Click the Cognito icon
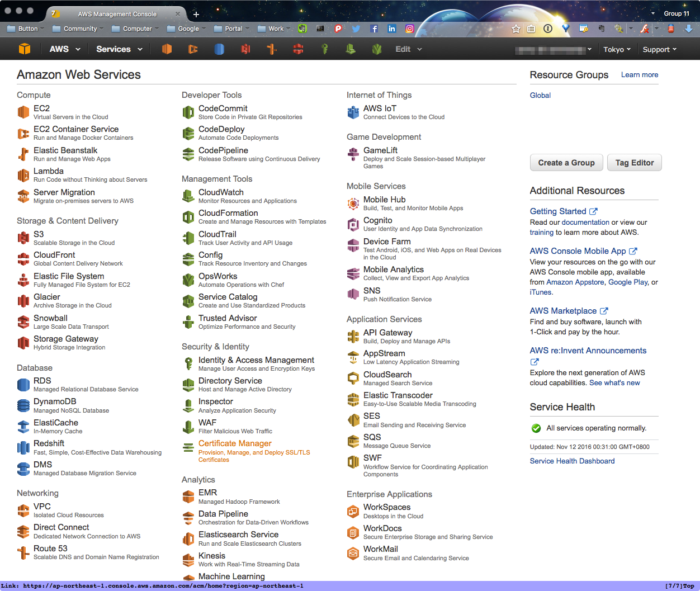This screenshot has height=591, width=700. tap(353, 224)
